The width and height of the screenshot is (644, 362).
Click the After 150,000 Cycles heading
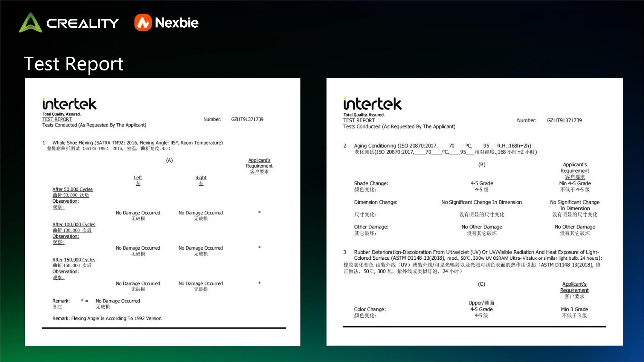pos(74,259)
